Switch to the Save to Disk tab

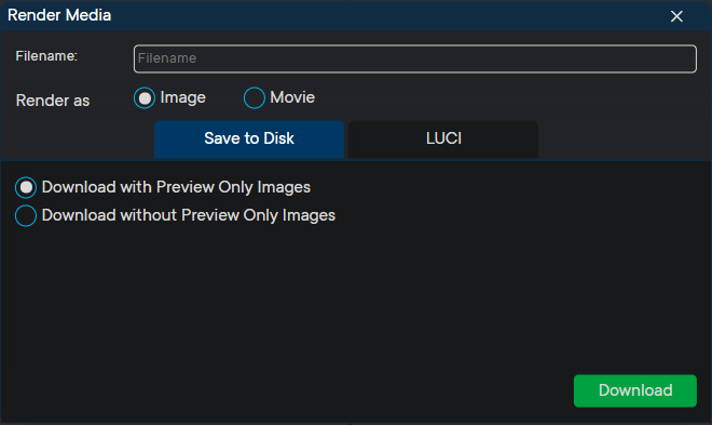pos(249,139)
